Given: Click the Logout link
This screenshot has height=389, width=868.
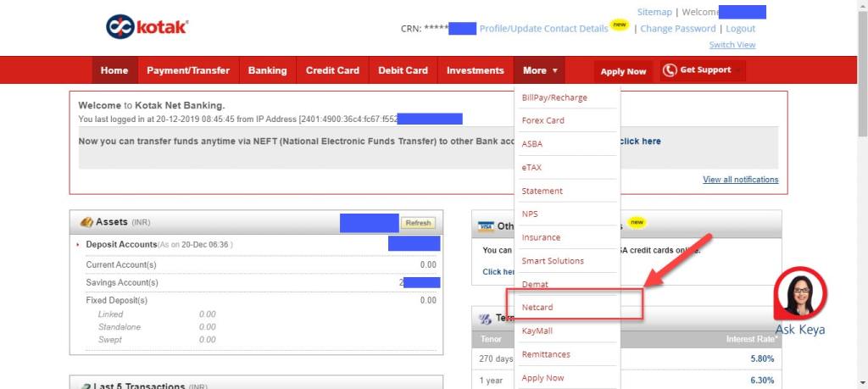Looking at the screenshot, I should click(740, 29).
